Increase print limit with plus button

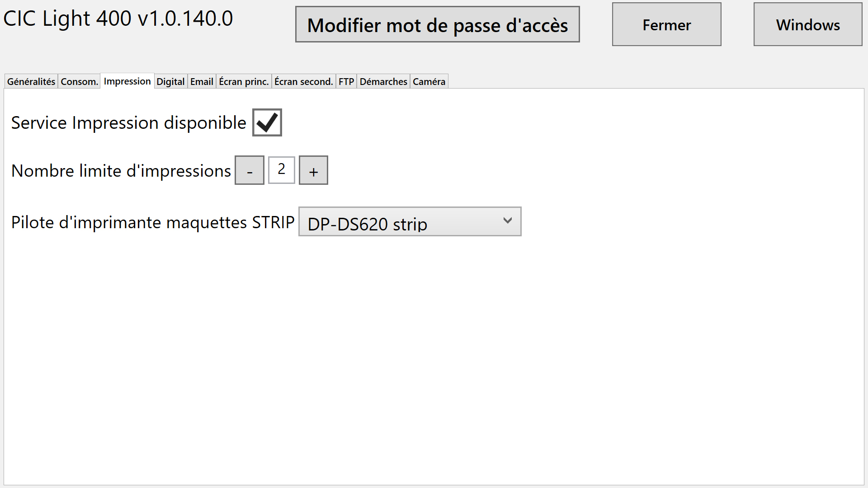(313, 170)
